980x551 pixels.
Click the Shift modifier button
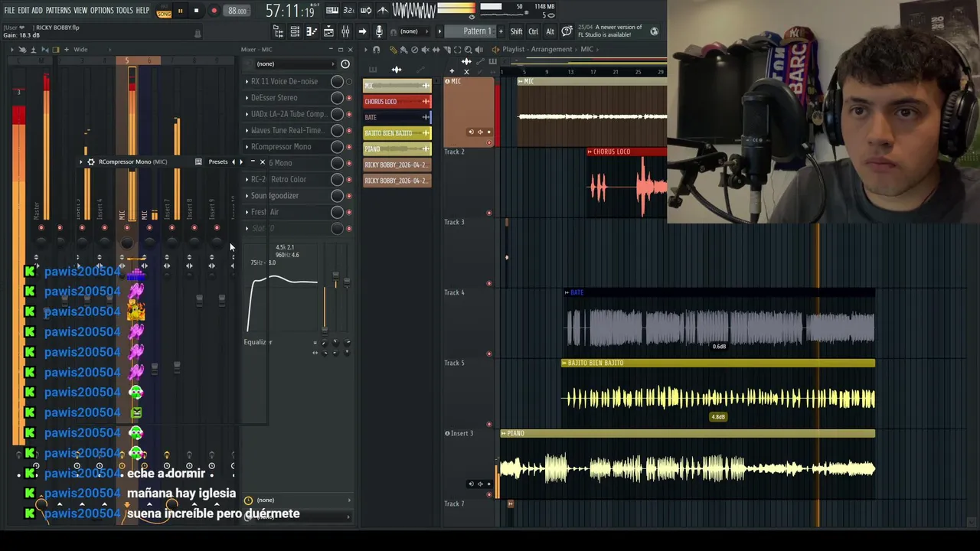pyautogui.click(x=516, y=31)
